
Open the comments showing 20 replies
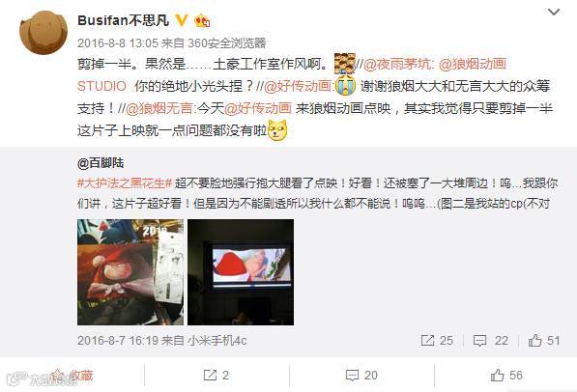pyautogui.click(x=361, y=375)
